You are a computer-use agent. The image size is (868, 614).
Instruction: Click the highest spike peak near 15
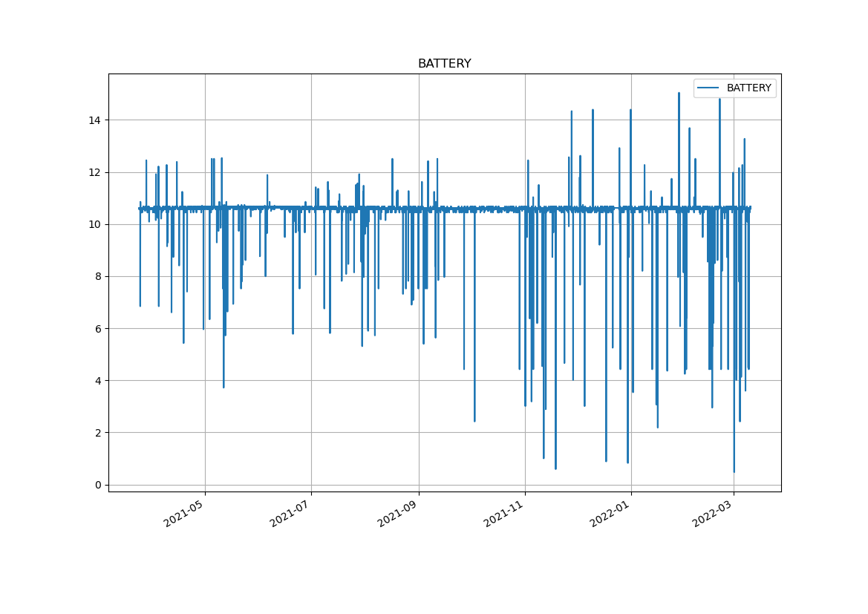679,94
